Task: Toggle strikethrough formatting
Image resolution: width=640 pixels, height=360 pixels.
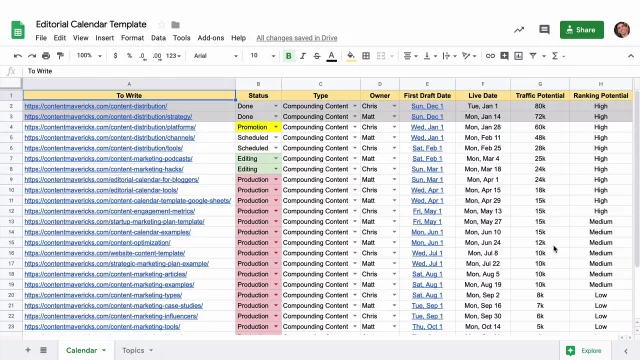Action: (x=317, y=56)
